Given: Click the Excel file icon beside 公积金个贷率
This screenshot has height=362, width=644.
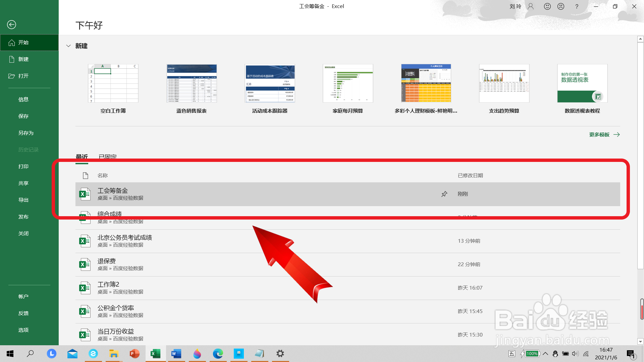Looking at the screenshot, I should point(85,311).
